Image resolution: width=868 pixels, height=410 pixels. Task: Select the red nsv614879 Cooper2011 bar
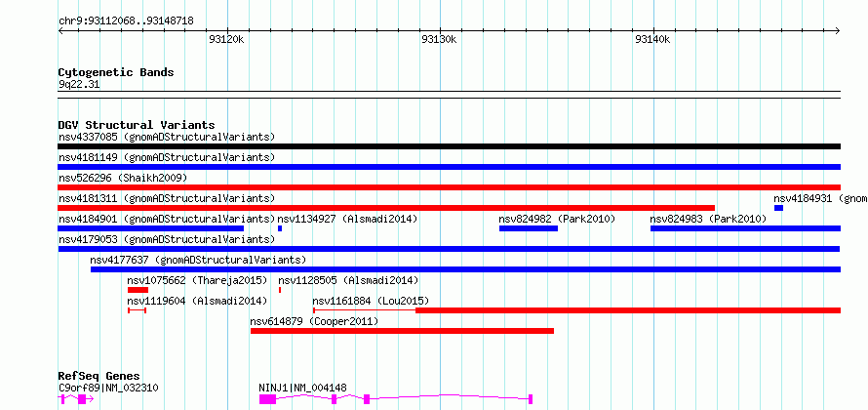click(402, 331)
